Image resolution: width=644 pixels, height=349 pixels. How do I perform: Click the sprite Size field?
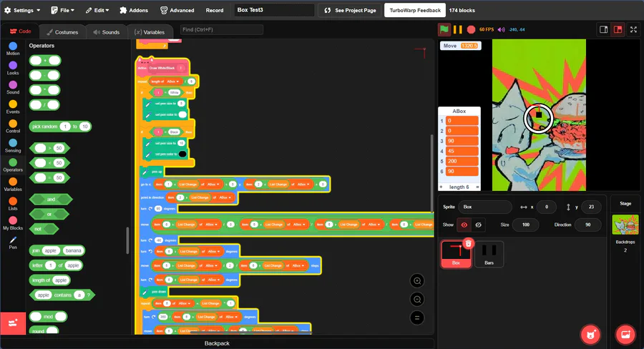tap(526, 225)
